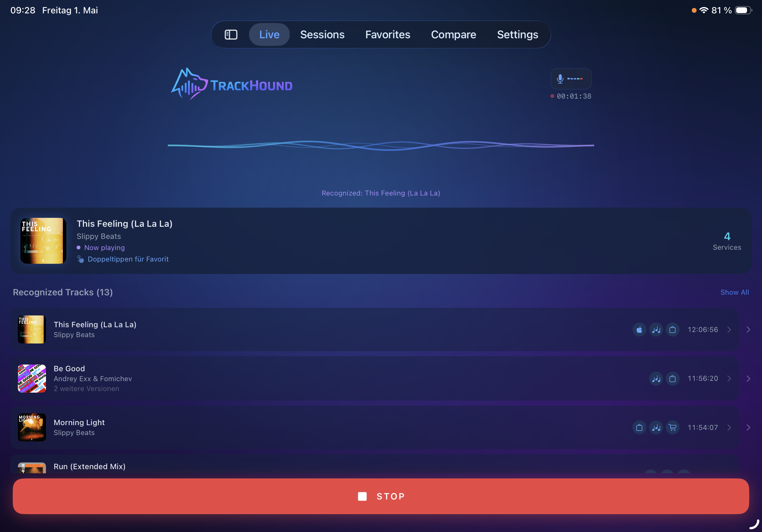
Task: Open the Favorites tab
Action: click(388, 34)
